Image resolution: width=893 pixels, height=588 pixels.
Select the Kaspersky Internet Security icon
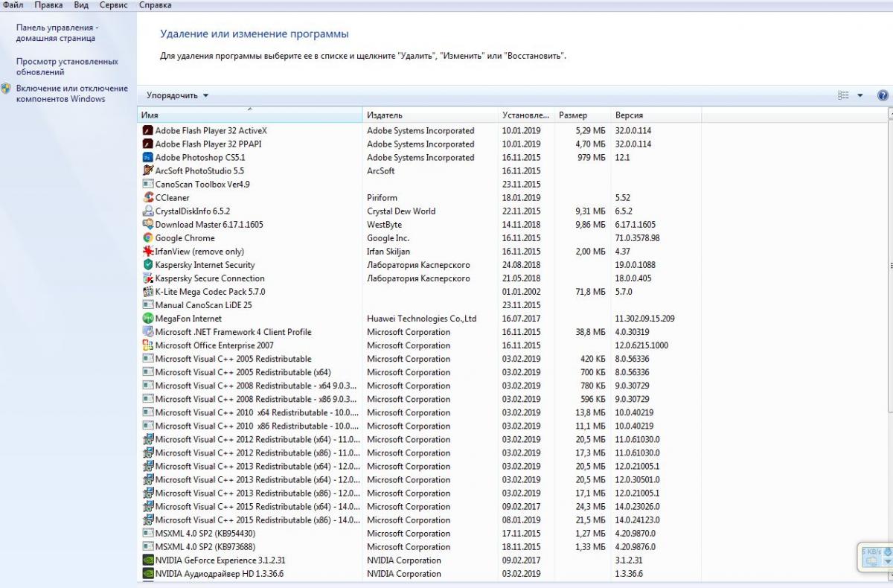[x=147, y=265]
